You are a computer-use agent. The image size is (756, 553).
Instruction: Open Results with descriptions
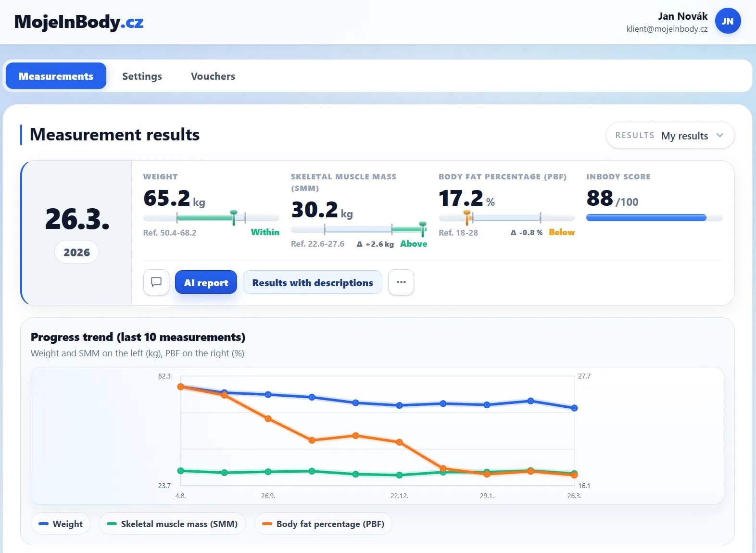[313, 282]
